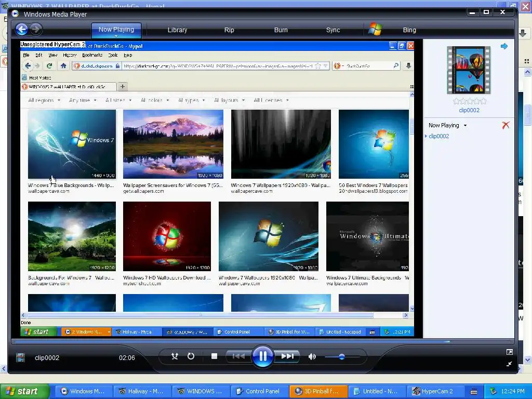Expand the Any time filter dropdown

[83, 100]
